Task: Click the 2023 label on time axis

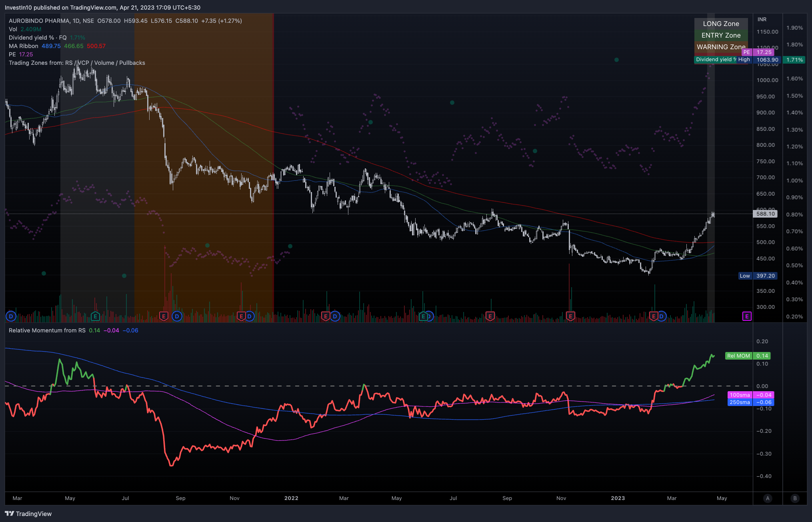Action: click(x=618, y=498)
